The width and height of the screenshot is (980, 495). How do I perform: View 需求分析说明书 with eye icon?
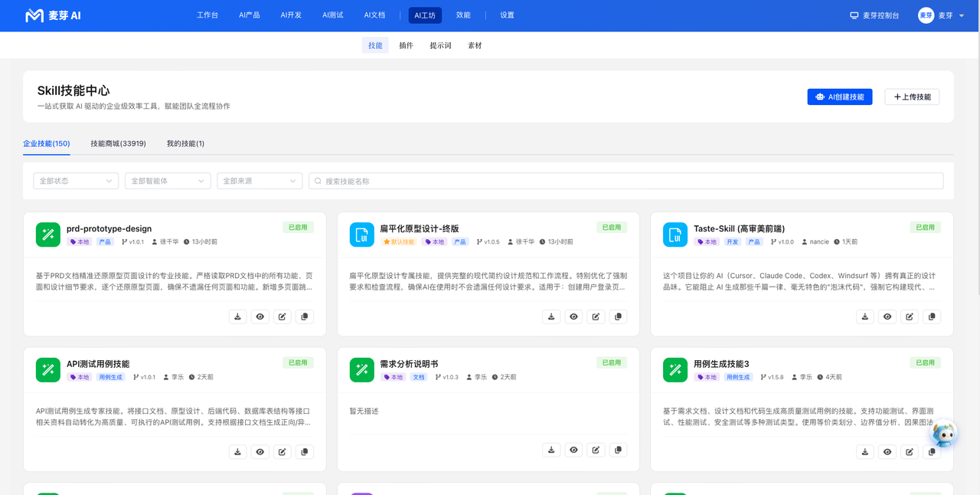point(573,450)
